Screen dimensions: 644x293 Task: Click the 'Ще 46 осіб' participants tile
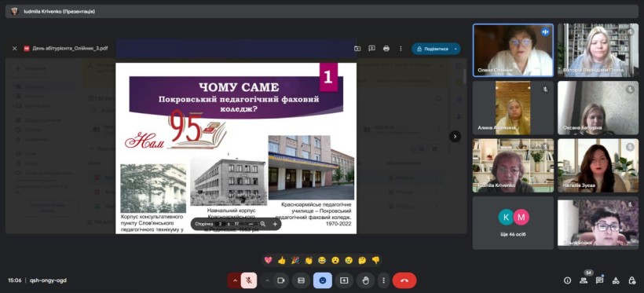(x=513, y=223)
